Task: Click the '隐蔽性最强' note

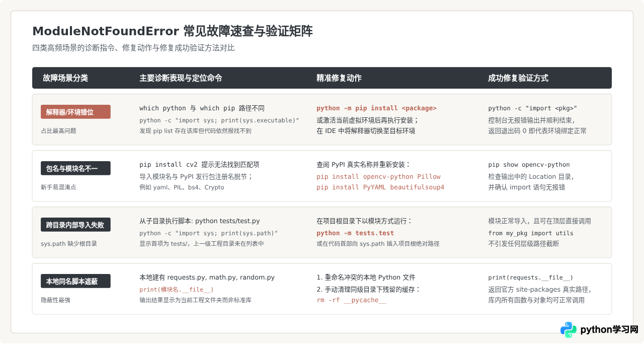Action: [x=55, y=300]
